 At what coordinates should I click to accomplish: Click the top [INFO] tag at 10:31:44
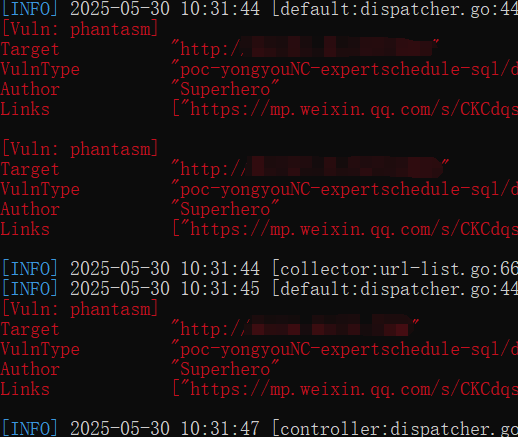coord(30,9)
